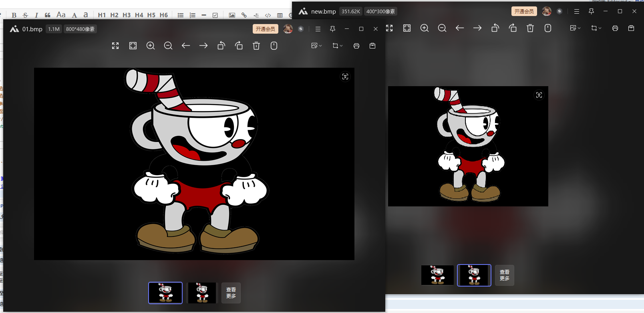
Task: Go to next image in new.bmp window
Action: [477, 28]
